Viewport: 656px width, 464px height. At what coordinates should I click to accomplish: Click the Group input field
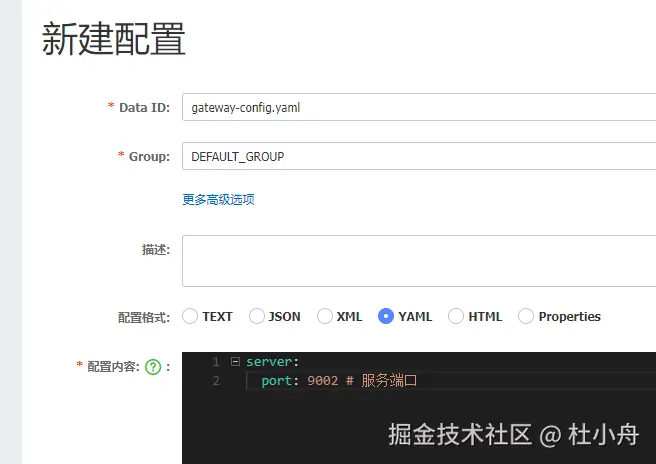pyautogui.click(x=419, y=156)
